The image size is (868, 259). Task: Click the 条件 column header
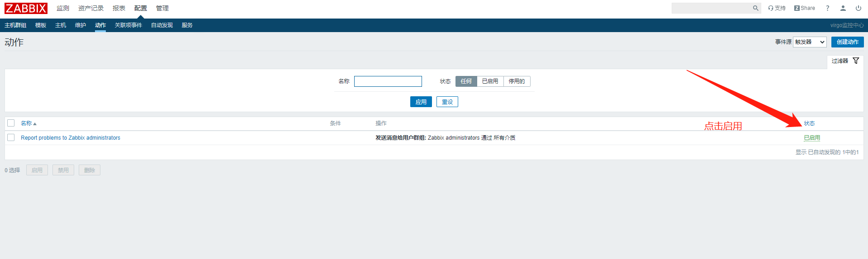click(x=335, y=123)
